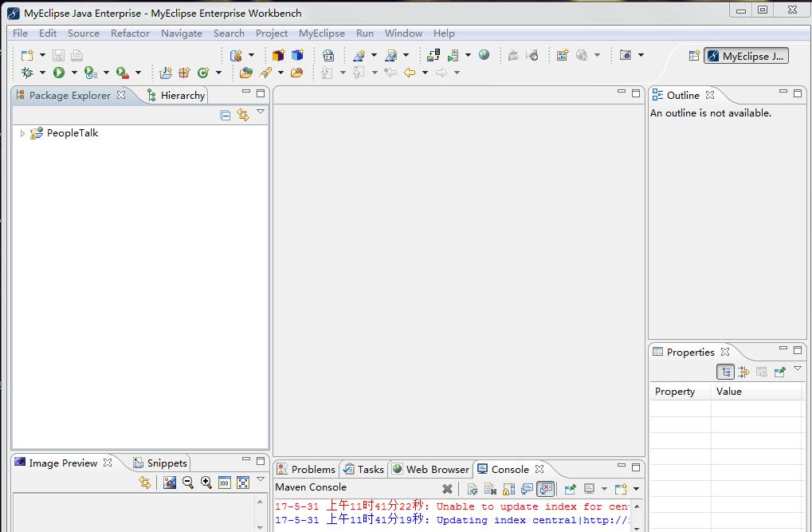Image resolution: width=812 pixels, height=532 pixels.
Task: Select the MyEclipse Java perspective button
Action: coord(746,56)
